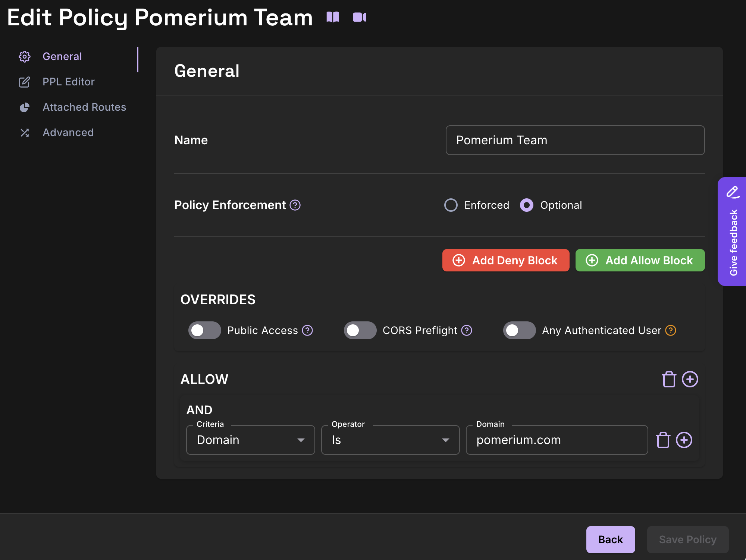Open the Operator dropdown showing Is

391,440
